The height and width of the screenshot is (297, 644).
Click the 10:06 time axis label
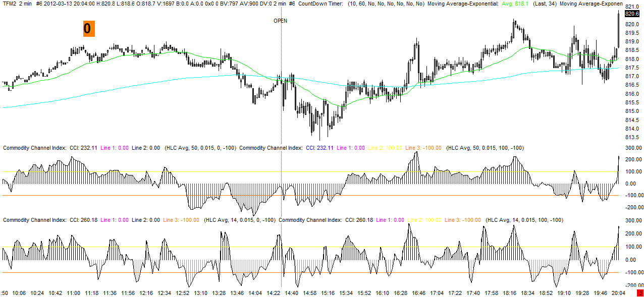19,293
